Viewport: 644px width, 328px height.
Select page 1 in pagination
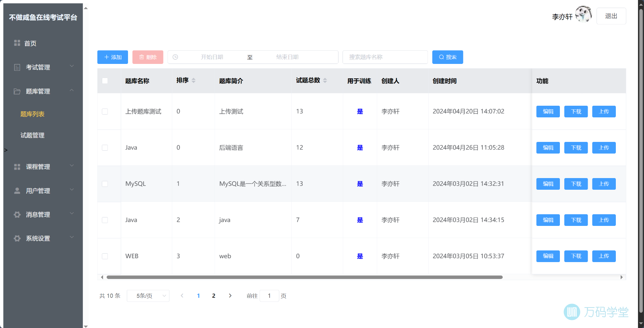pos(198,296)
